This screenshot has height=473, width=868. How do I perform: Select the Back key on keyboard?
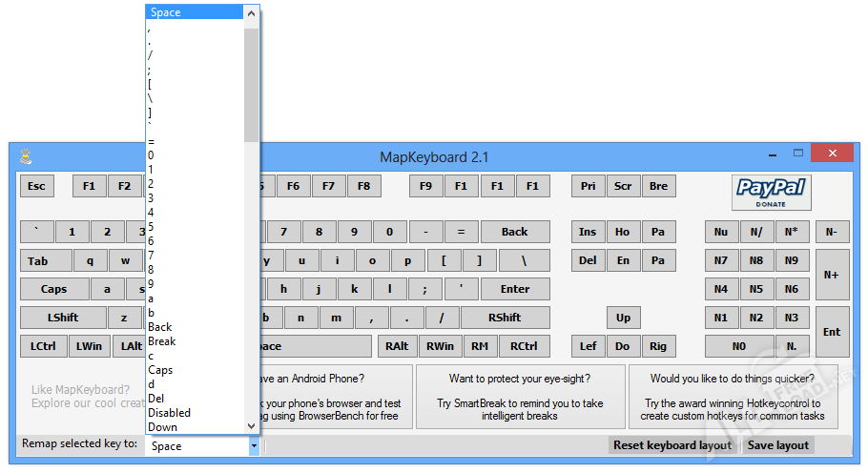[x=515, y=232]
